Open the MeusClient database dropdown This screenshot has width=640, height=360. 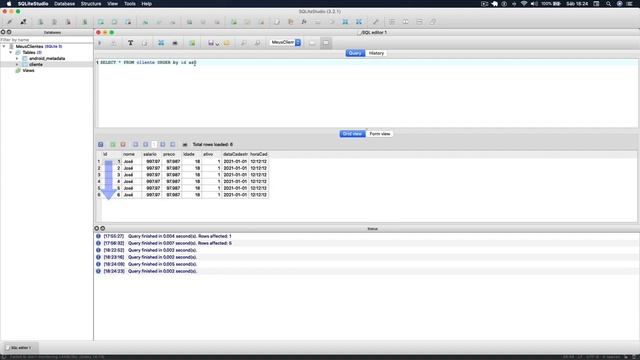point(285,42)
